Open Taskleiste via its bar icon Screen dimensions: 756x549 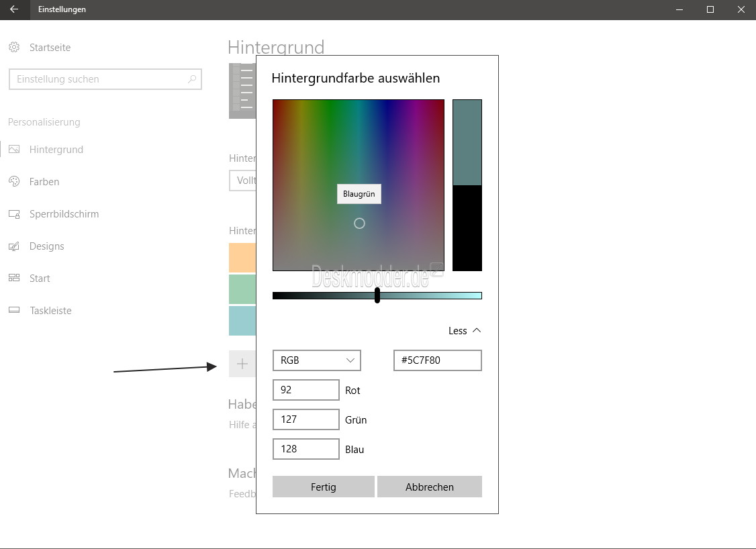[x=14, y=311]
